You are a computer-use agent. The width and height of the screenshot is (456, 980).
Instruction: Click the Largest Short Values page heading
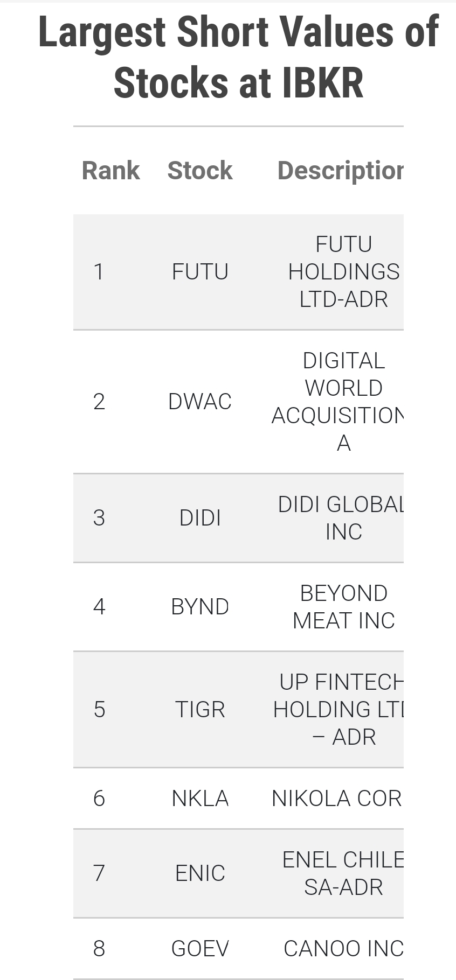click(238, 57)
